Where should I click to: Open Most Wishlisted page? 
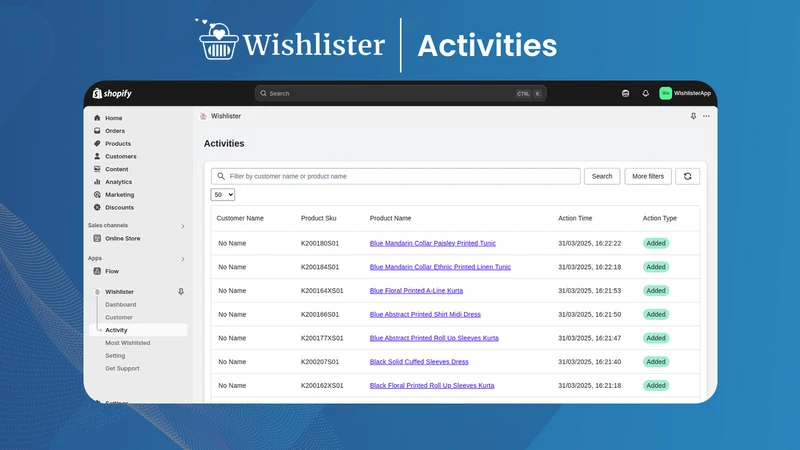pos(128,343)
